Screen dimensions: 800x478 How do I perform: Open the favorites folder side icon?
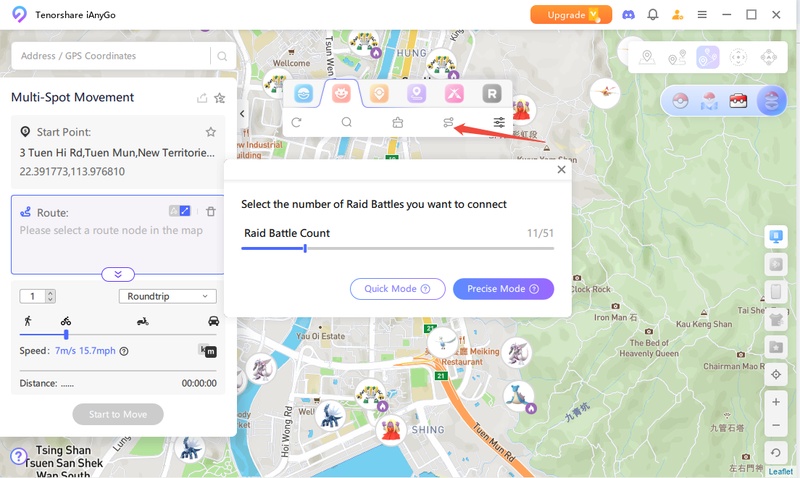[x=776, y=347]
